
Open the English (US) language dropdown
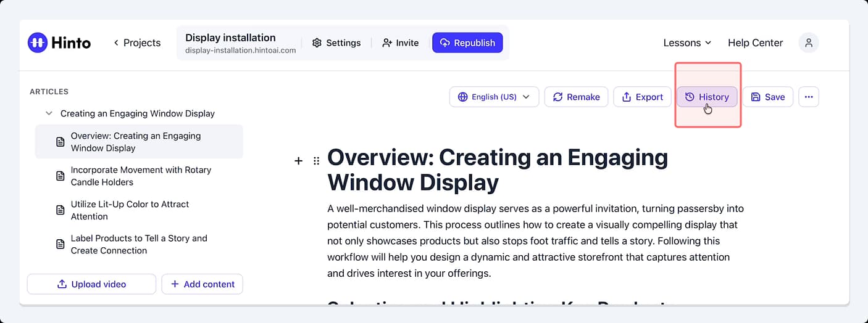point(494,97)
